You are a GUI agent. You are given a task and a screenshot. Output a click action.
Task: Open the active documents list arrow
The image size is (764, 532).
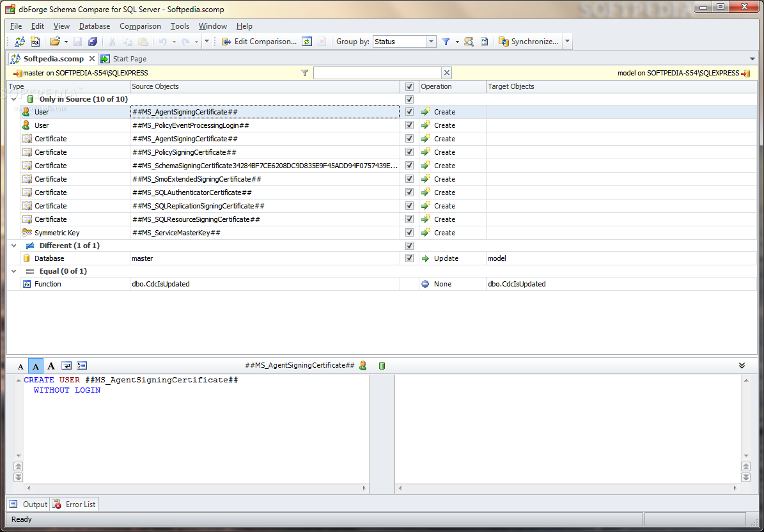753,59
